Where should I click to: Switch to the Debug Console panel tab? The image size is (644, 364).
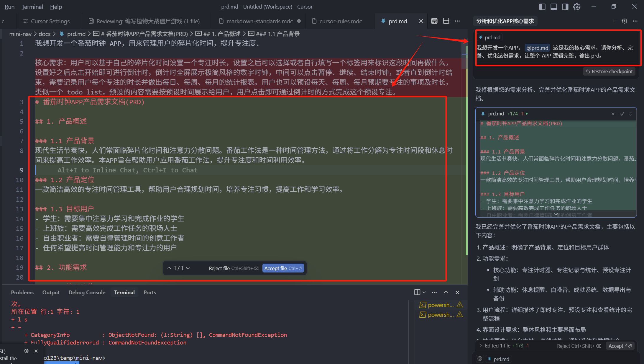(87, 292)
